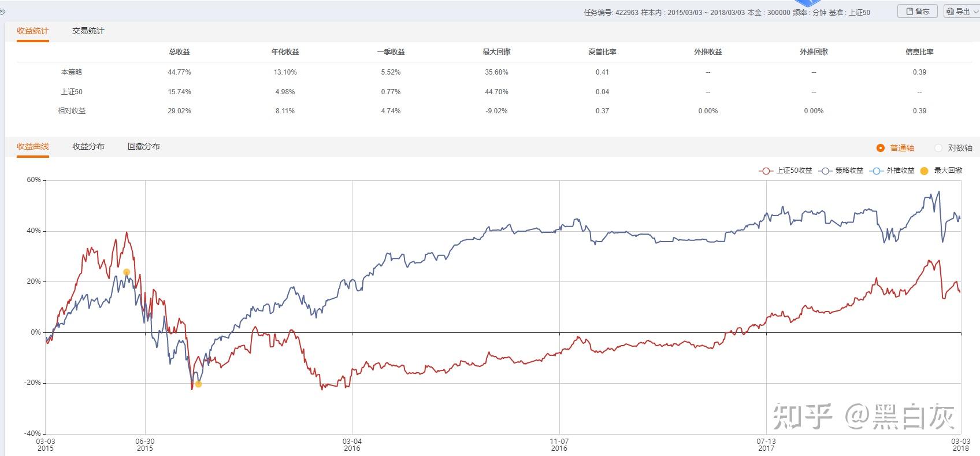Switch to the 交易统计 tab
Viewport: 980px width, 456px height.
[88, 31]
